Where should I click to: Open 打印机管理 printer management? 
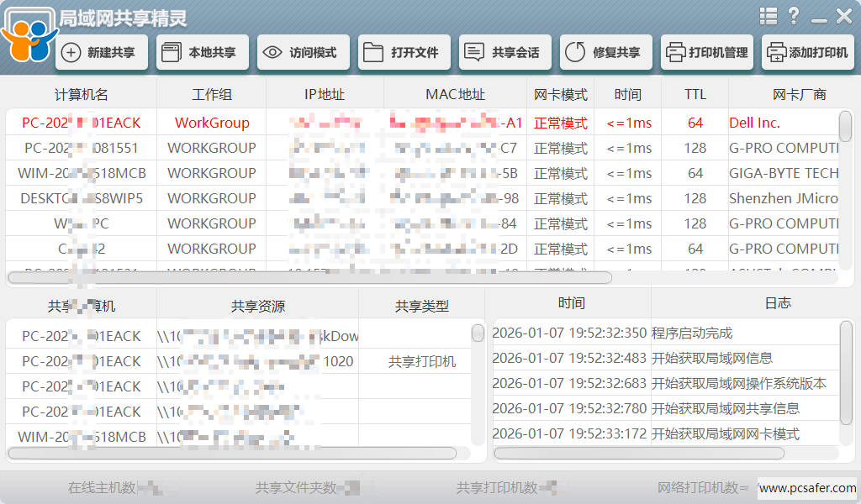pos(706,52)
